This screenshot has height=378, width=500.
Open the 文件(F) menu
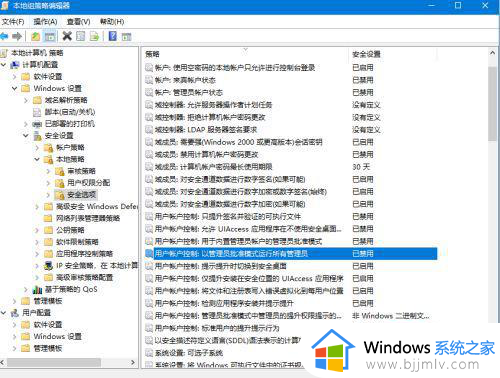[x=13, y=22]
